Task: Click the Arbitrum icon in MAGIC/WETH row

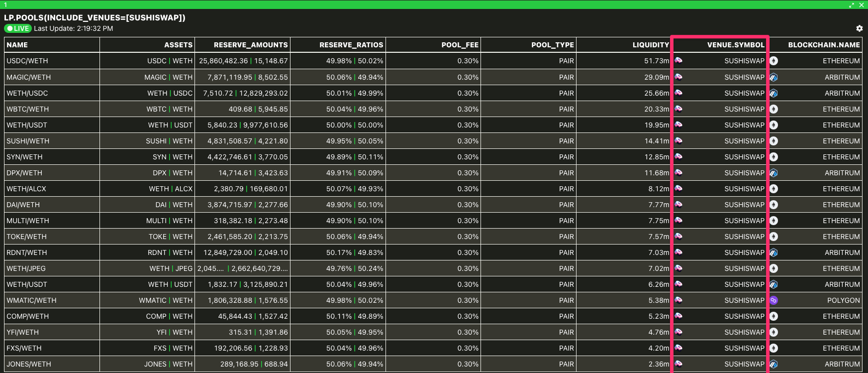Action: point(773,77)
